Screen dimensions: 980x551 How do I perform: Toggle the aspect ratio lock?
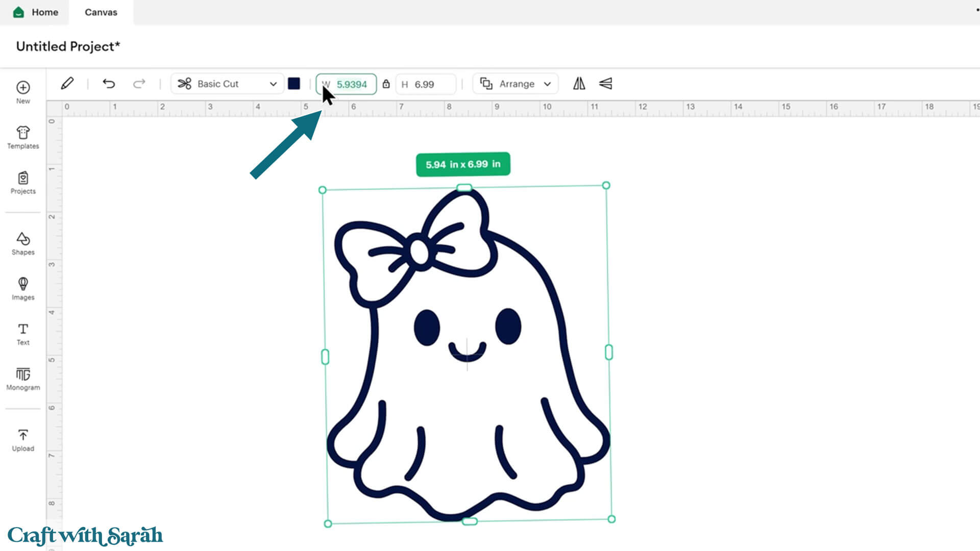click(386, 84)
